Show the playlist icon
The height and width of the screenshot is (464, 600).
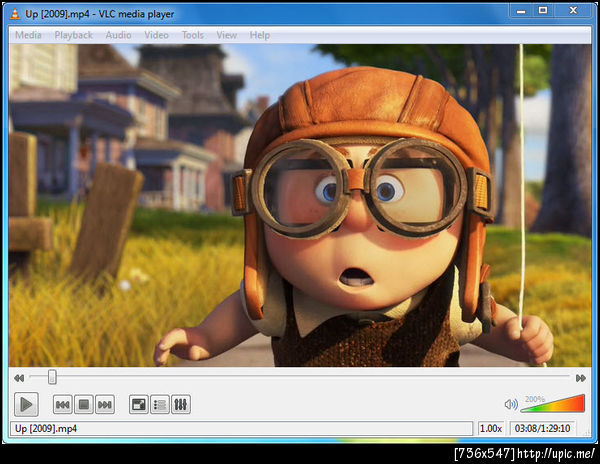(160, 404)
